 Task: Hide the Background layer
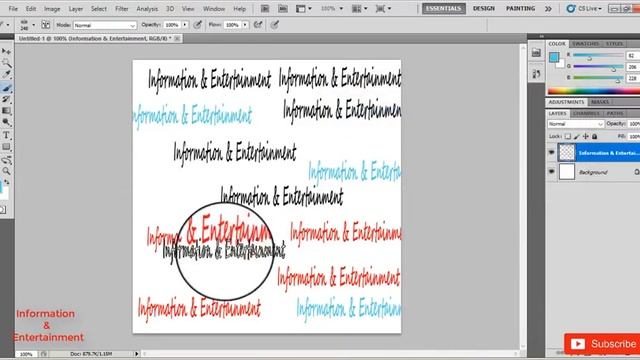(x=551, y=172)
